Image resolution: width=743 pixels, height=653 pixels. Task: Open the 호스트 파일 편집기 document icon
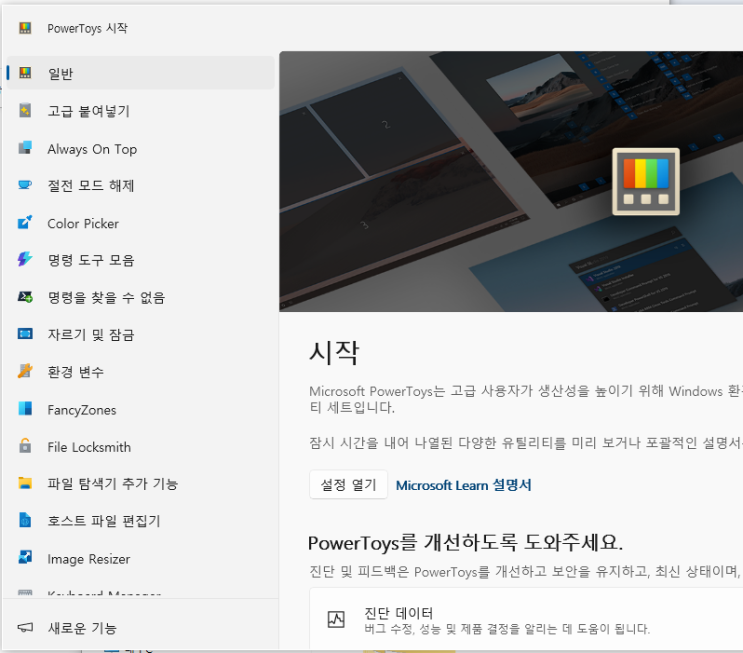[25, 520]
